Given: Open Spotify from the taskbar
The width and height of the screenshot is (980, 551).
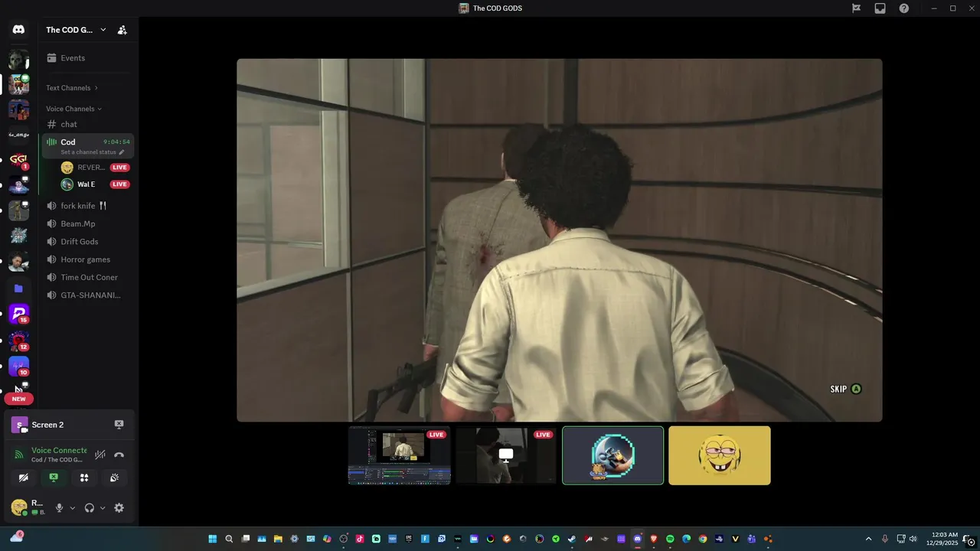Looking at the screenshot, I should click(670, 539).
